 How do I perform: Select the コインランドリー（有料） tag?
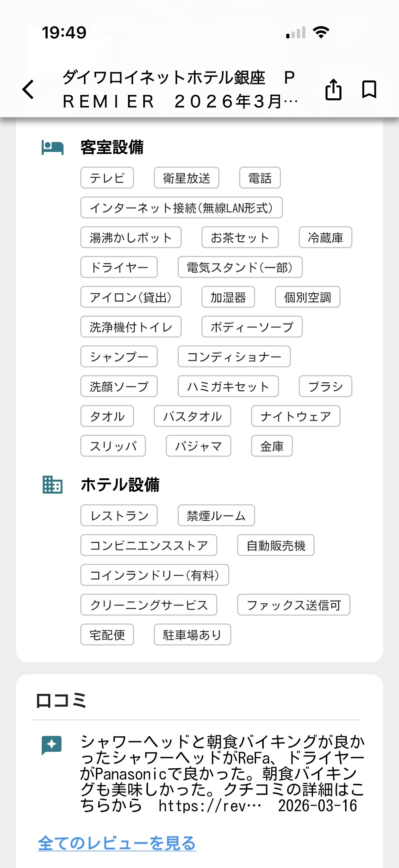[155, 575]
